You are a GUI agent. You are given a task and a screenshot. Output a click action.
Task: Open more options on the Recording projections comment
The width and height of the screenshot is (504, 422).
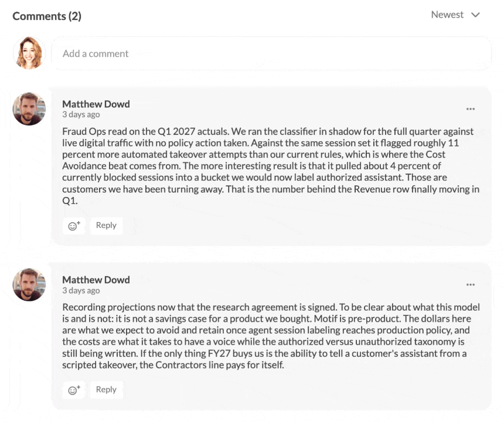pos(470,285)
